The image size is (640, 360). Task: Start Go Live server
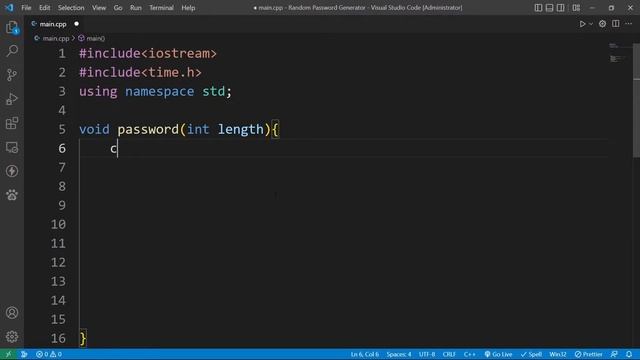pos(498,354)
